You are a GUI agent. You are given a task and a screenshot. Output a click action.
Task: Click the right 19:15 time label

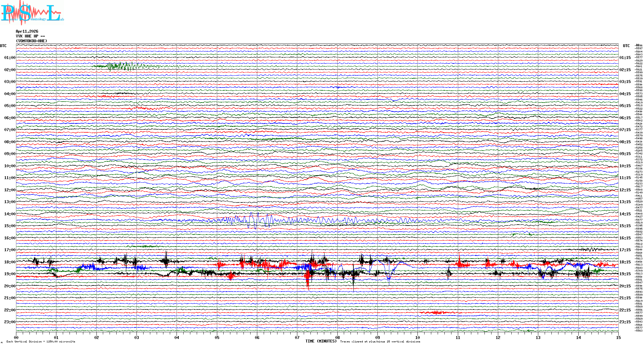[625, 274]
